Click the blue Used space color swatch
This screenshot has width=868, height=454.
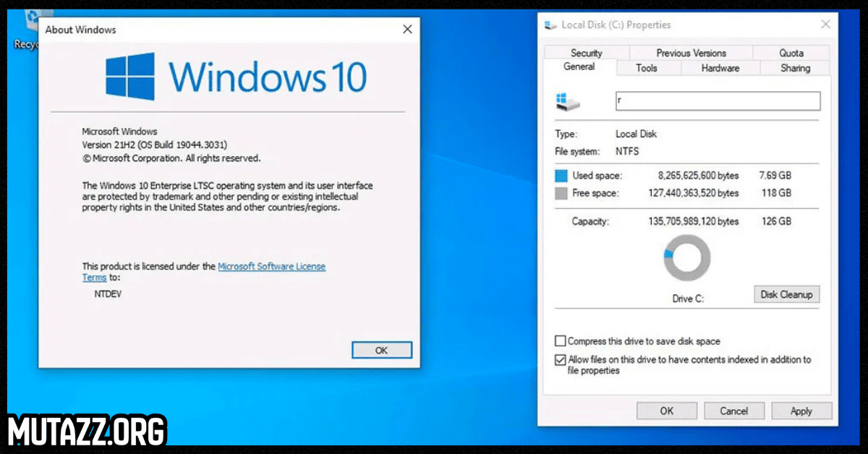point(561,176)
